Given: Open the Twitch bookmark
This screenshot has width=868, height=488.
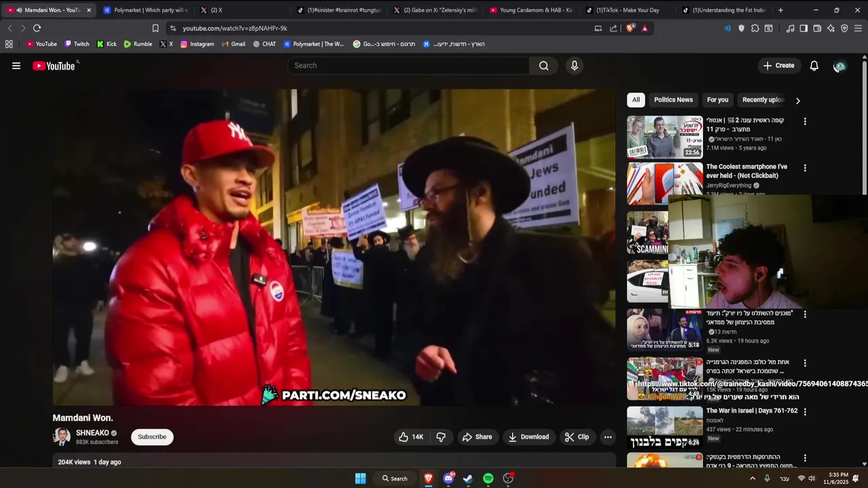Looking at the screenshot, I should [77, 44].
